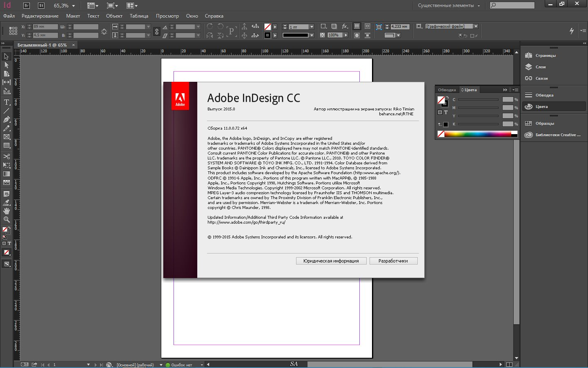Screen dimensions: 588x368
Task: Toggle constrain proportions for scaling chain
Action: tap(156, 31)
